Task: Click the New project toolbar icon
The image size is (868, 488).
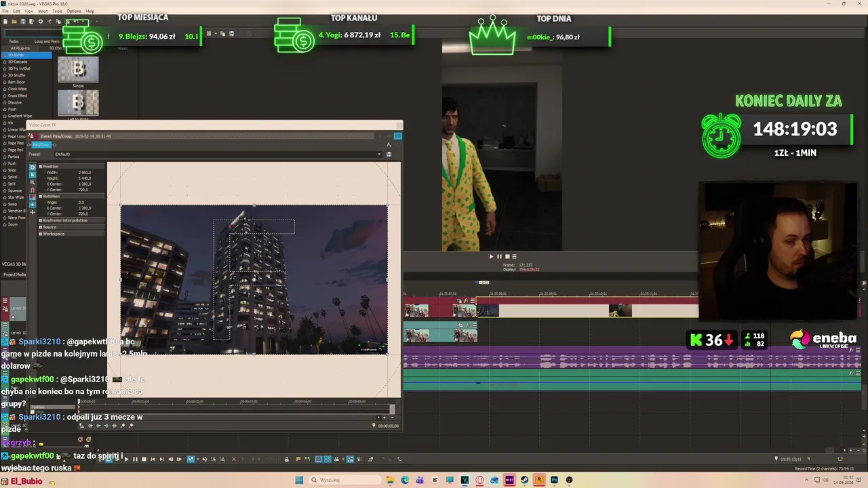Action: [5, 21]
